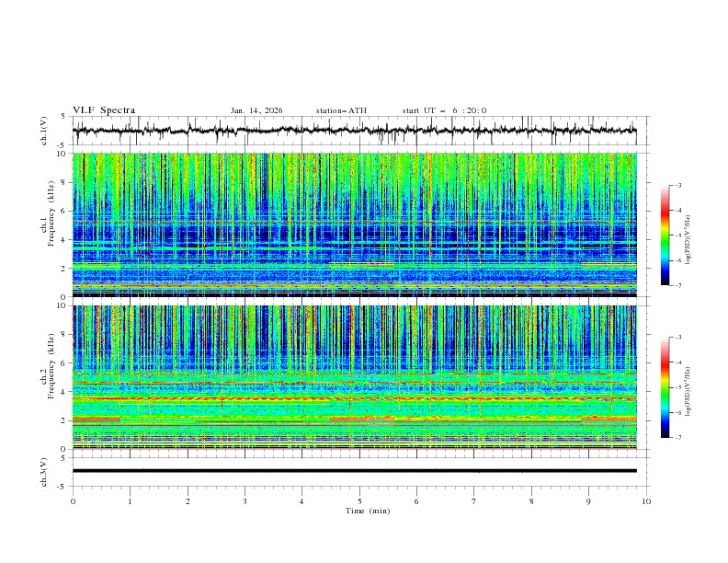Screen dimensions: 728x563
Task: Click the '2' tick on the ch.1 frequency axis
Action: [64, 269]
